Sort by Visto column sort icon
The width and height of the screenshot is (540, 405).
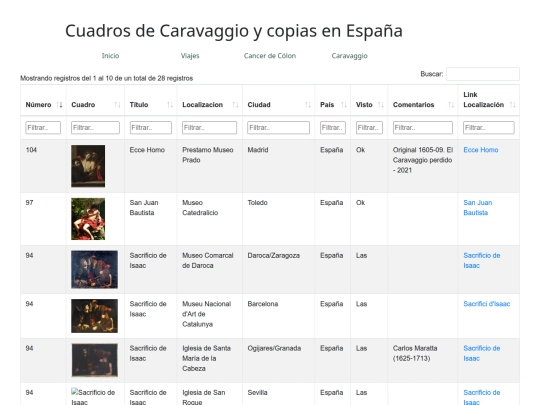tap(381, 105)
